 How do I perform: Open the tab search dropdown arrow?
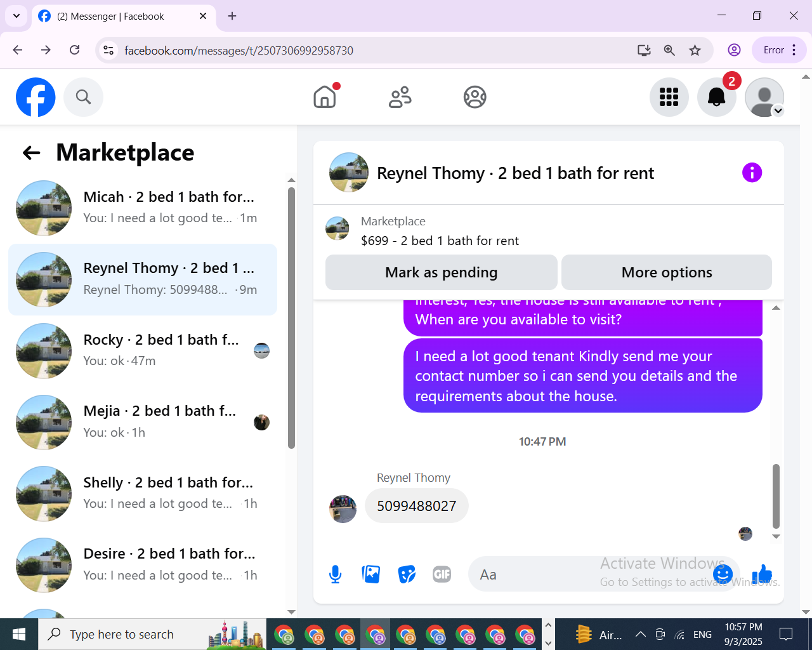coord(16,16)
